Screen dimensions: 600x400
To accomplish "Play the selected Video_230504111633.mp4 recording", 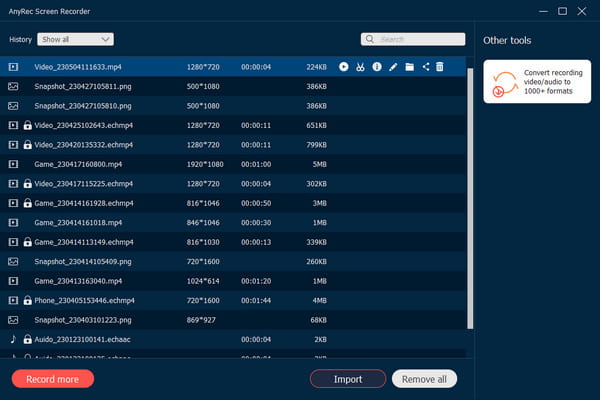I will (x=344, y=67).
